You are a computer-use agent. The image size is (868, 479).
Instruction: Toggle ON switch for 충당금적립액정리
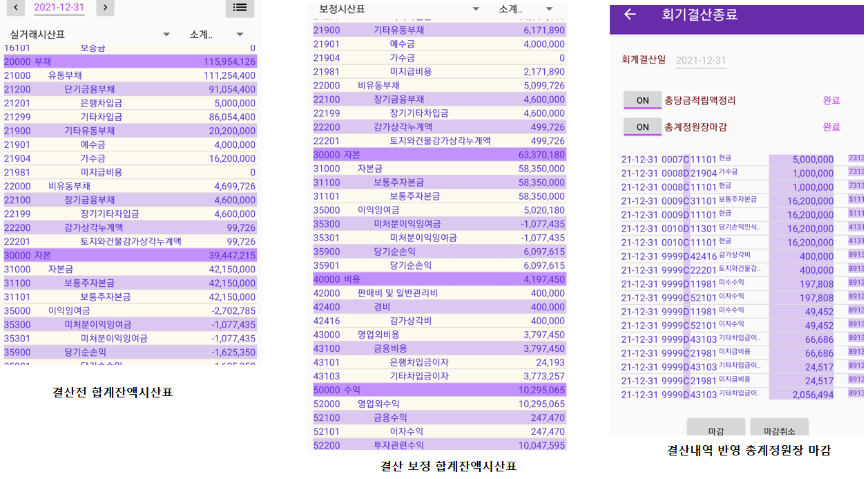point(642,100)
